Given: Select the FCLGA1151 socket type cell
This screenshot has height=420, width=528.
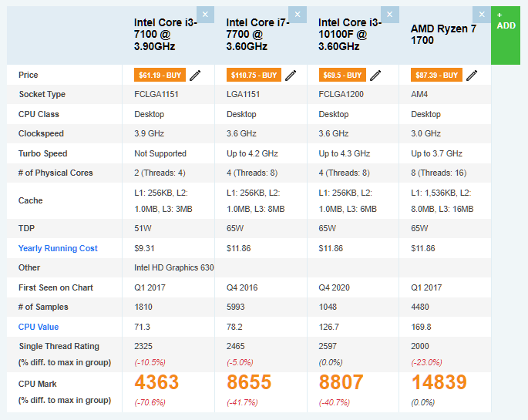Looking at the screenshot, I should [156, 94].
